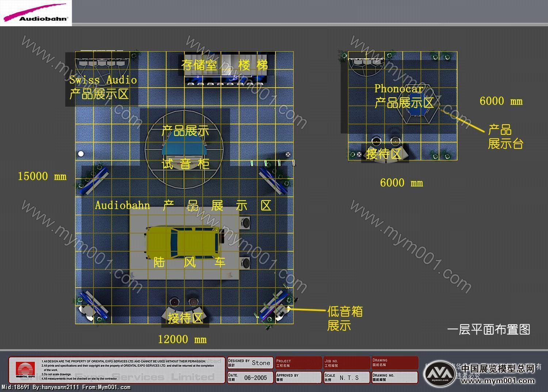This screenshot has width=548, height=392.
Task: Click the 'Swiss Audio' label
Action: 103,80
